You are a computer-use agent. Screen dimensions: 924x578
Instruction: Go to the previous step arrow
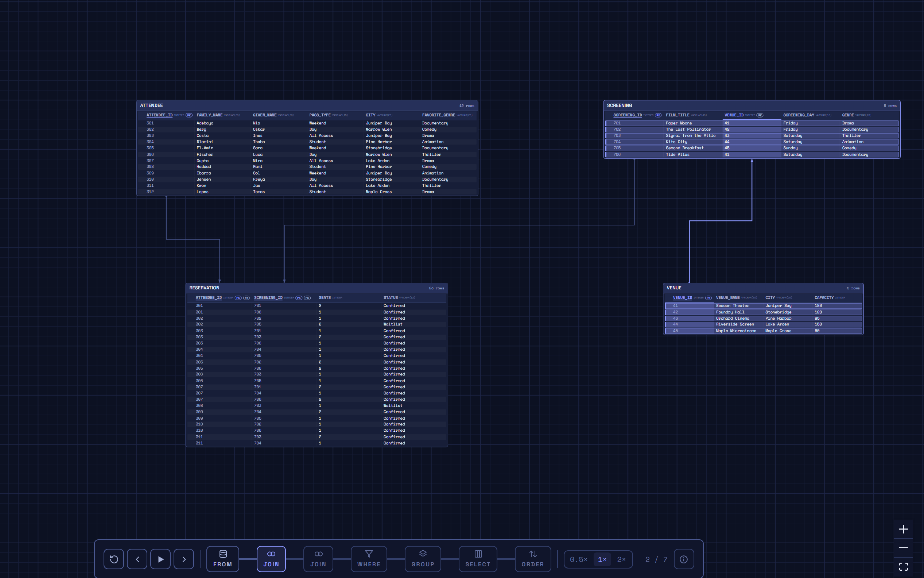tap(137, 559)
